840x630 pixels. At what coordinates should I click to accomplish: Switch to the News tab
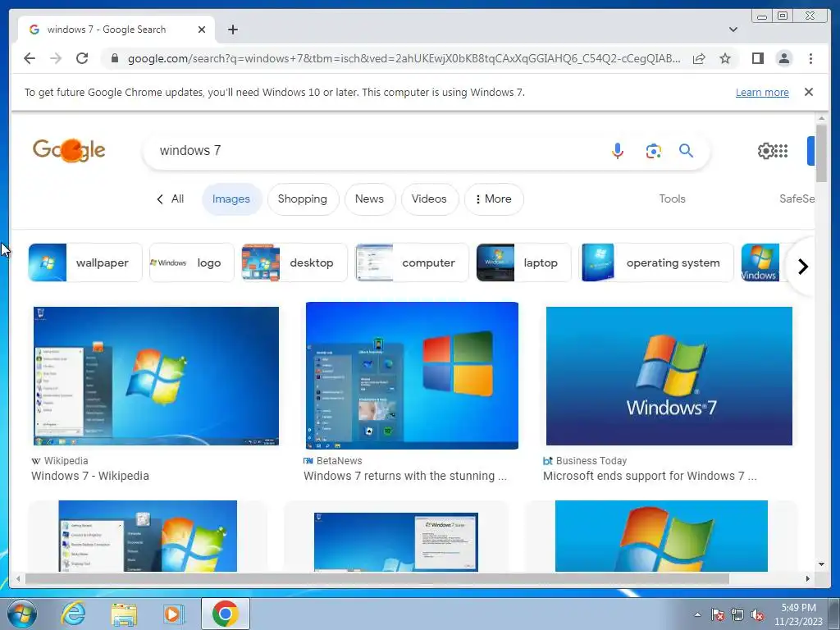tap(370, 199)
